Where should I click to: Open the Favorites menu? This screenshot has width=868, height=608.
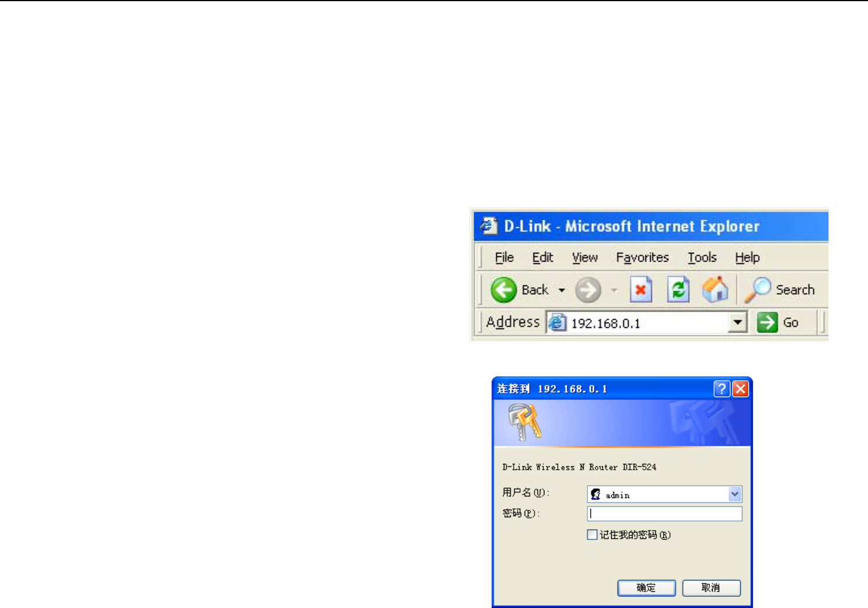click(x=642, y=257)
